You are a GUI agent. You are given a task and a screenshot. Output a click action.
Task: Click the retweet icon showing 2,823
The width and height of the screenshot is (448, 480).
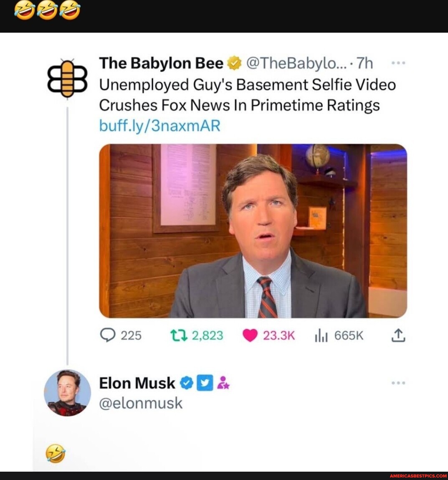[179, 334]
